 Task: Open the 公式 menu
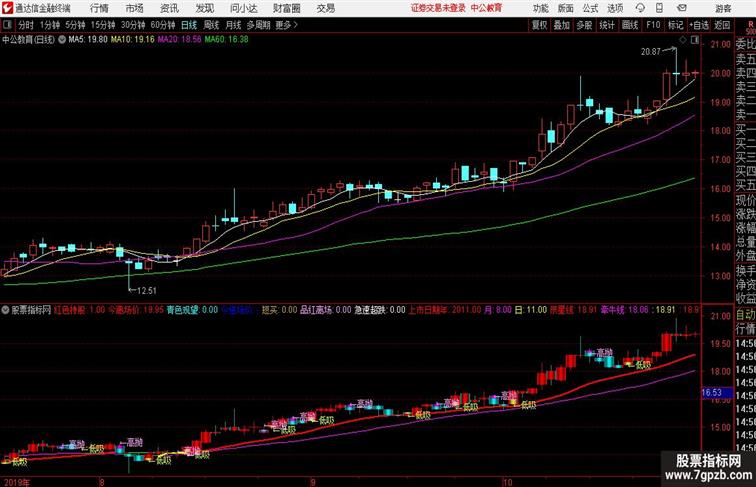pos(590,8)
